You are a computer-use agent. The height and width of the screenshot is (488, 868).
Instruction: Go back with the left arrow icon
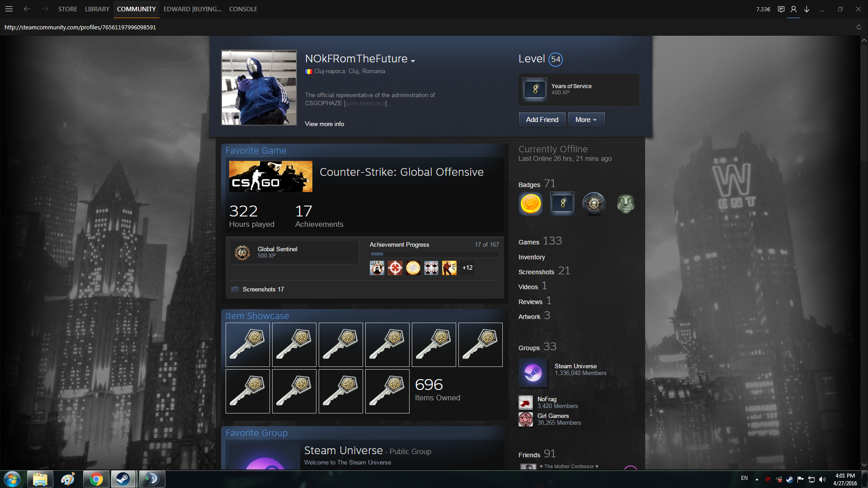pyautogui.click(x=27, y=9)
